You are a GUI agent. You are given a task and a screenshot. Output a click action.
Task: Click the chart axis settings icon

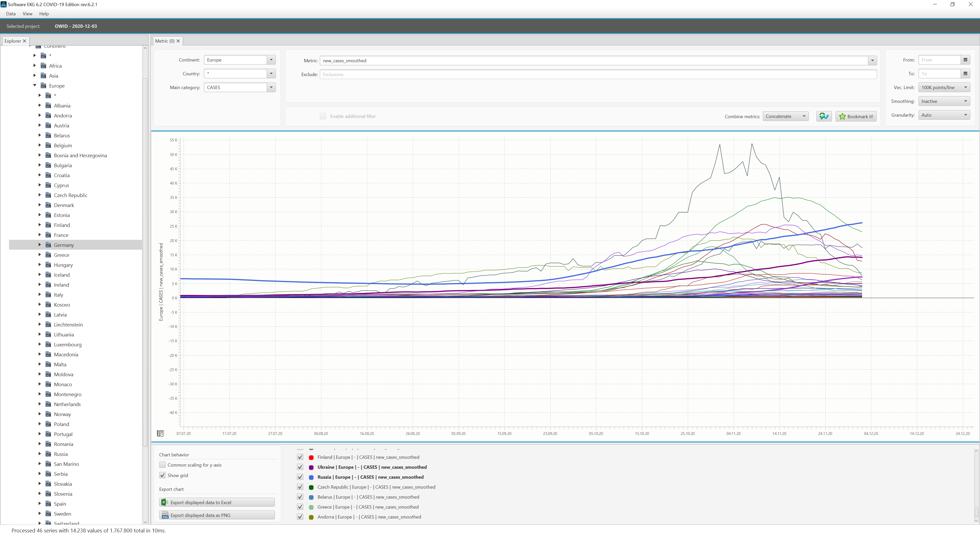(161, 433)
